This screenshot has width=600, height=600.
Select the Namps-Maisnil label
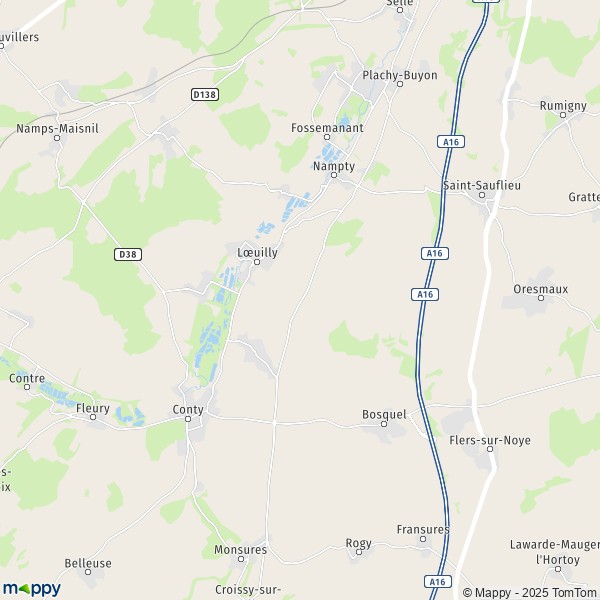pyautogui.click(x=57, y=129)
